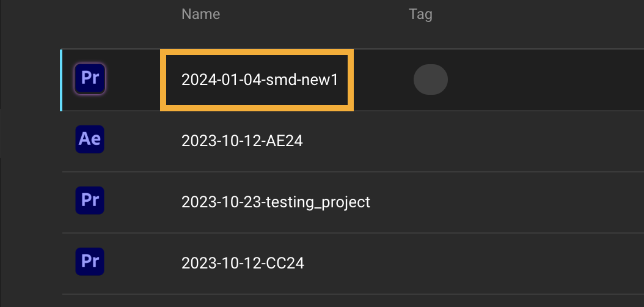This screenshot has height=307, width=644.
Task: Click the partially visible row below 2023-10-12-CC24
Action: [x=306, y=301]
